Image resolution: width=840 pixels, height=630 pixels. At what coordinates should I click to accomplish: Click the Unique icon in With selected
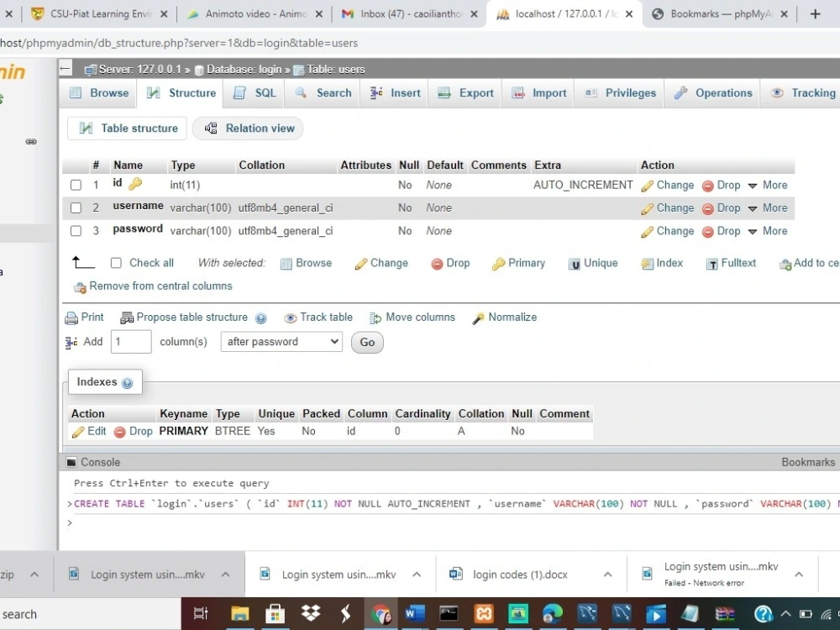coord(574,264)
